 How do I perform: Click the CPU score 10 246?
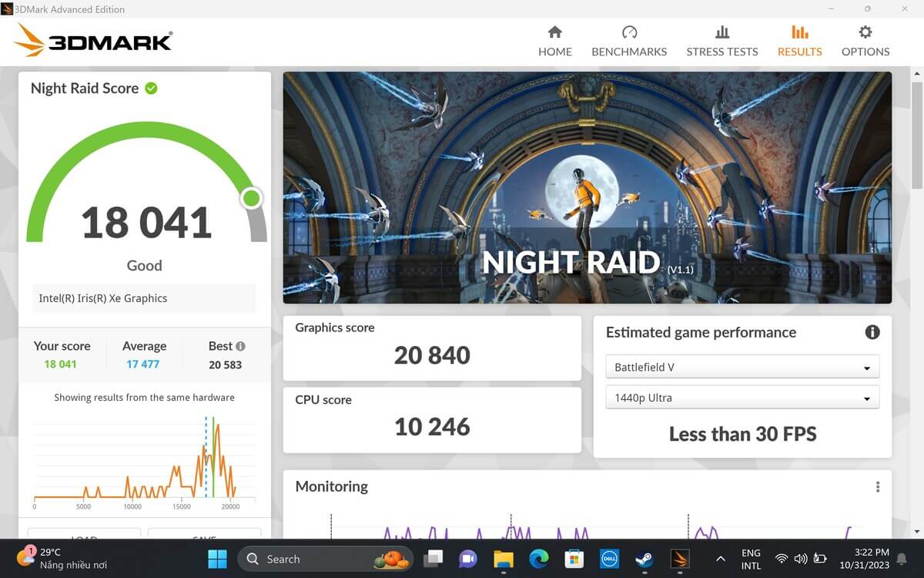pyautogui.click(x=432, y=426)
